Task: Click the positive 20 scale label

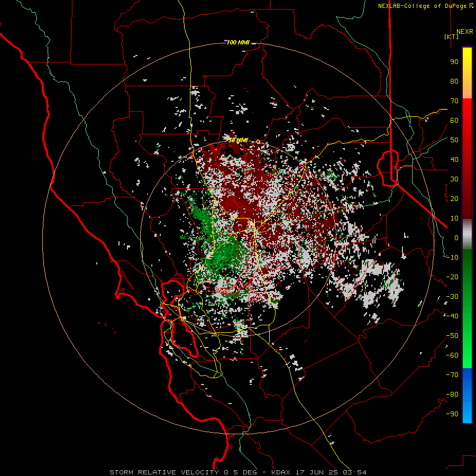Action: [454, 198]
